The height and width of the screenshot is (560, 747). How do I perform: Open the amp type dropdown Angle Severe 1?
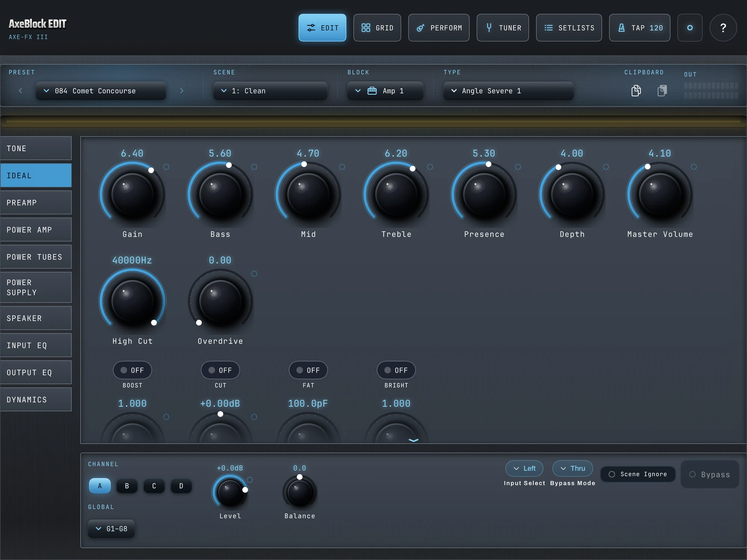coord(508,91)
